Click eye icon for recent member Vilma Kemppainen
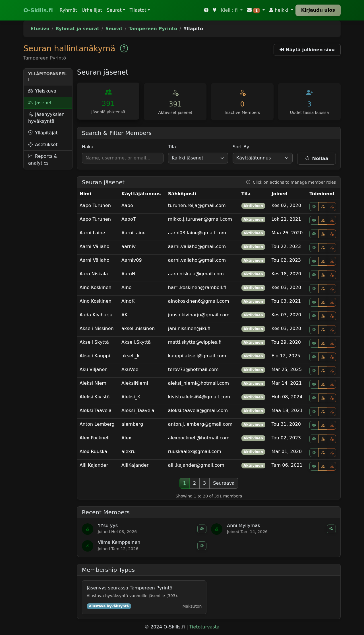This screenshot has width=364, height=635. point(202,546)
